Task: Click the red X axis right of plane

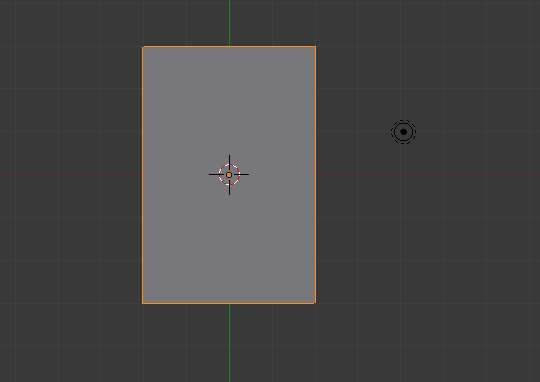Action: 428,175
